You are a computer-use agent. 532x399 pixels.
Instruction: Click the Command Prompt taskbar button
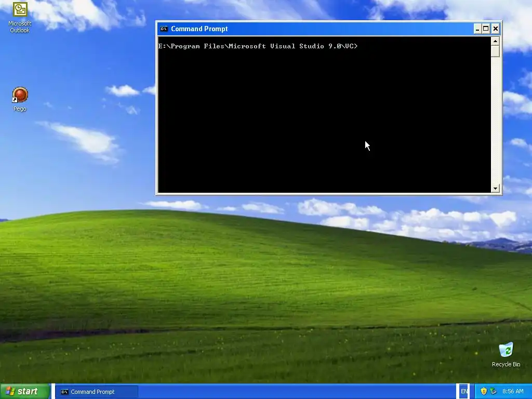(96, 392)
